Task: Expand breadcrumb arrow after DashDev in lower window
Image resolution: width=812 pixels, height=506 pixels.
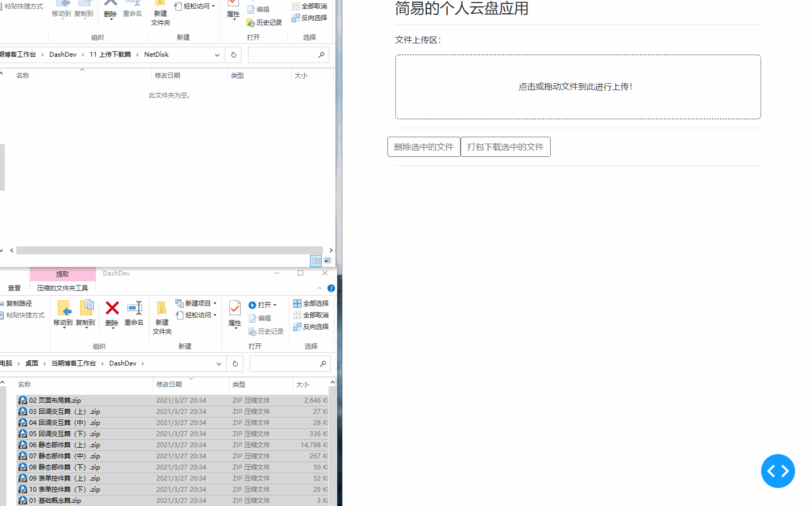Action: pos(143,363)
